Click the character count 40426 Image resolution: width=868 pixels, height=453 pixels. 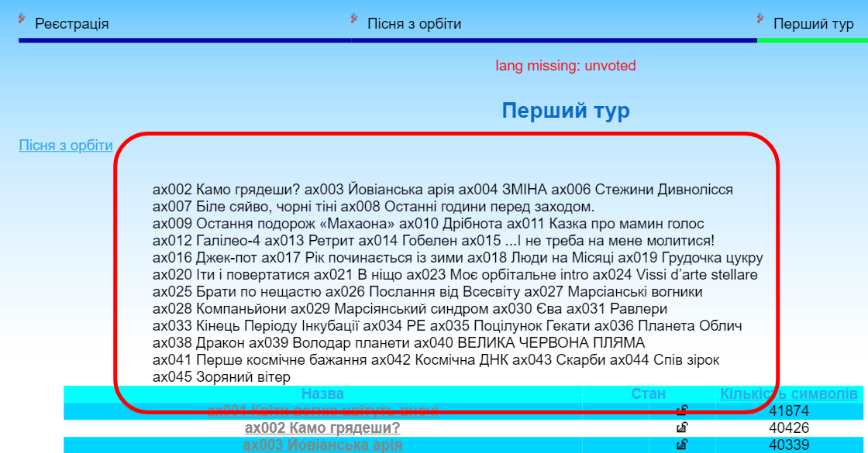pyautogui.click(x=789, y=428)
